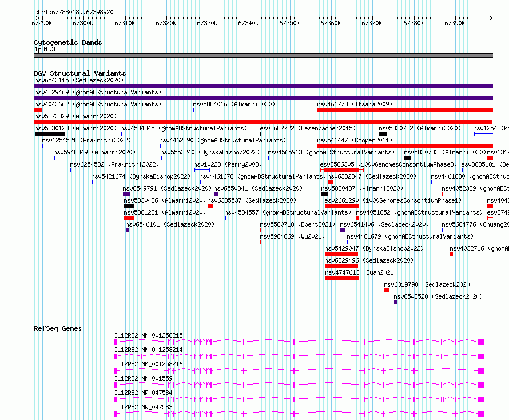Click the long red bar of nsv5873829
This screenshot has width=509, height=420.
pyautogui.click(x=263, y=122)
